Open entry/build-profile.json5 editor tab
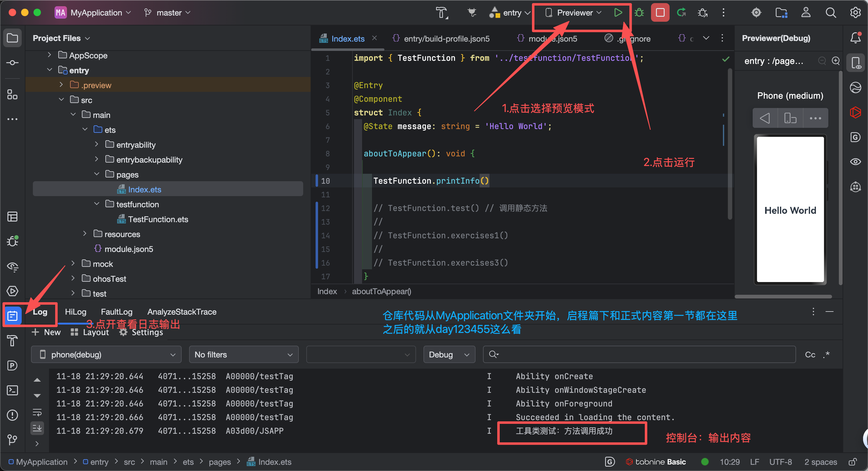Image resolution: width=868 pixels, height=471 pixels. 446,39
